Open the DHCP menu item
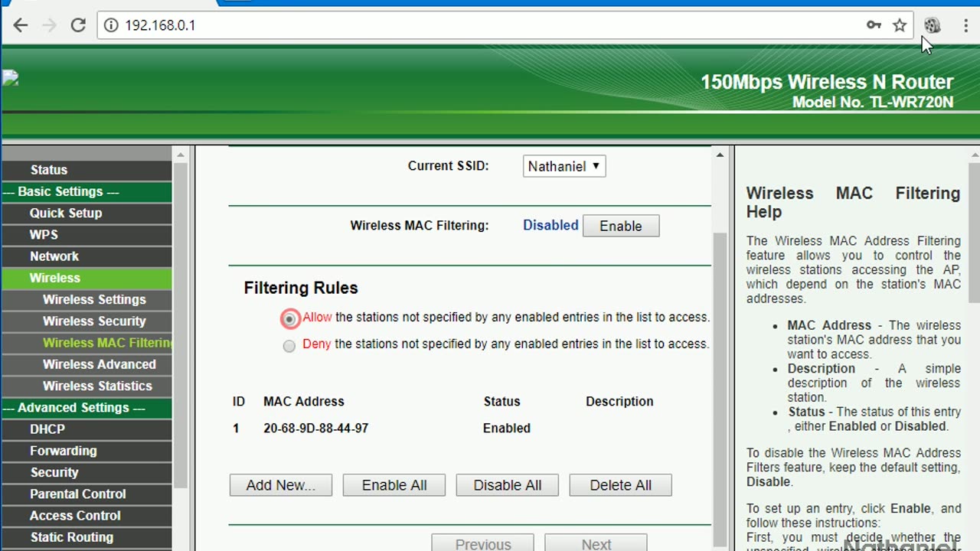Image resolution: width=980 pixels, height=551 pixels. pos(87,429)
